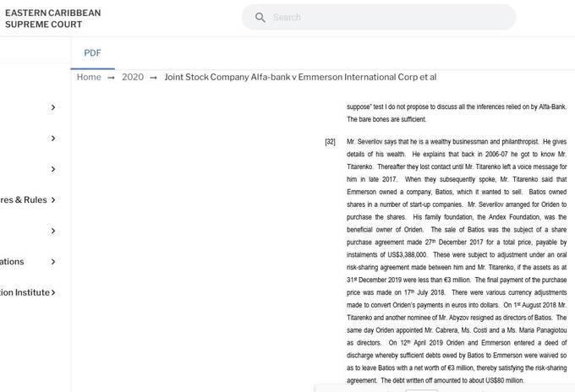Image resolution: width=575 pixels, height=392 pixels.
Task: Expand the second sidebar menu chevron
Action: (53, 138)
